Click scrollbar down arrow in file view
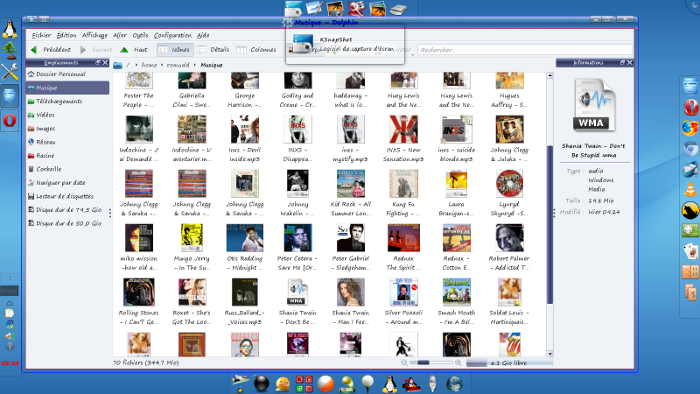This screenshot has height=394, width=700. (x=550, y=354)
